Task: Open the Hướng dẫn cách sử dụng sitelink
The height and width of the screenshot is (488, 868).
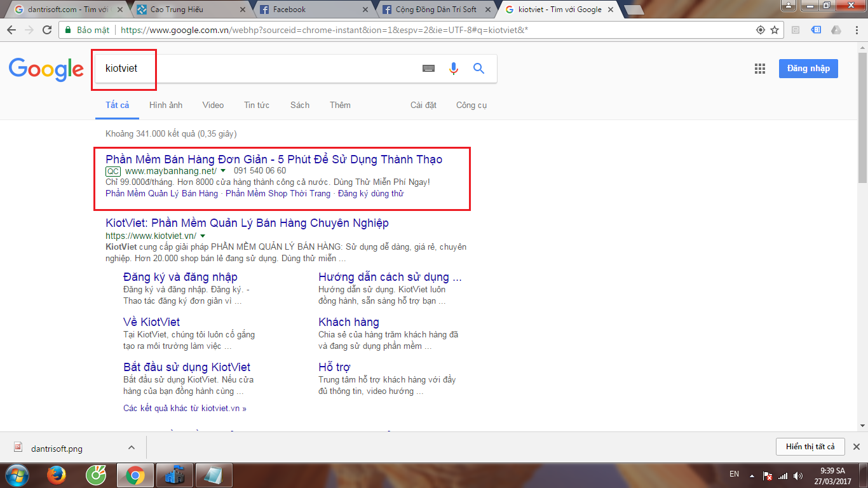Action: [x=390, y=277]
